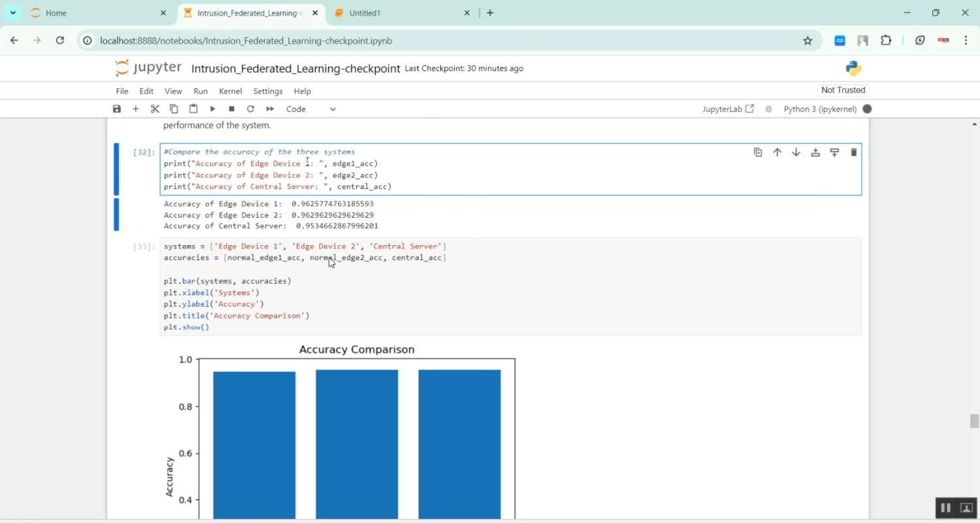The height and width of the screenshot is (523, 980).
Task: Open Chrome's three-dot menu
Action: [x=966, y=41]
